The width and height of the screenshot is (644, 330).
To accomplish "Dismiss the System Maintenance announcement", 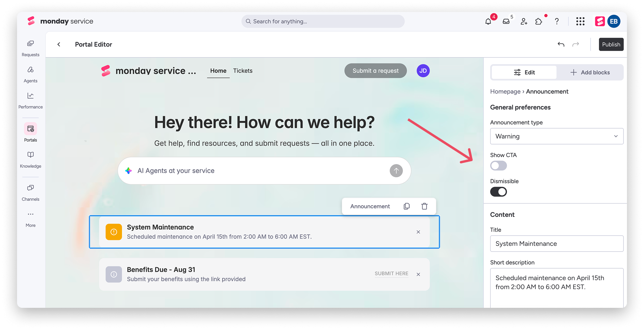I will click(418, 232).
